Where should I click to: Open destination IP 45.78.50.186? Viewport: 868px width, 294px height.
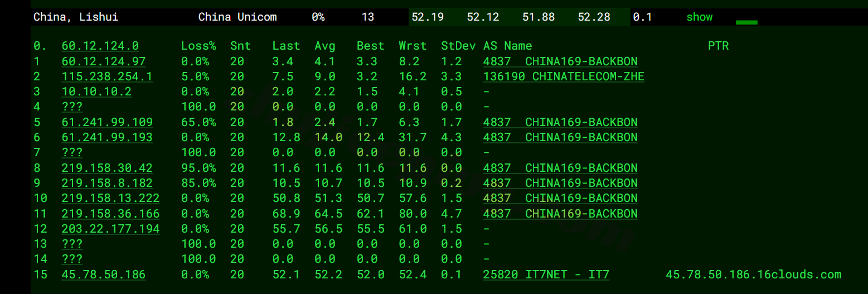104,274
